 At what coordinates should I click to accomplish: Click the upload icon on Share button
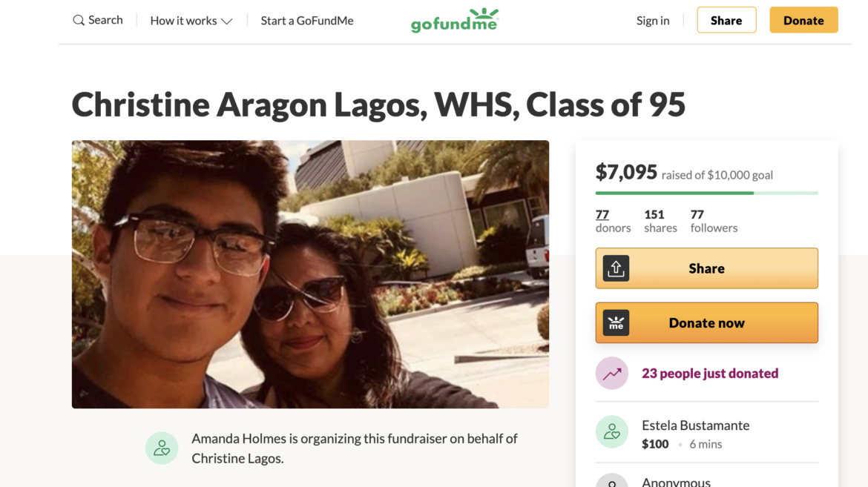coord(616,268)
